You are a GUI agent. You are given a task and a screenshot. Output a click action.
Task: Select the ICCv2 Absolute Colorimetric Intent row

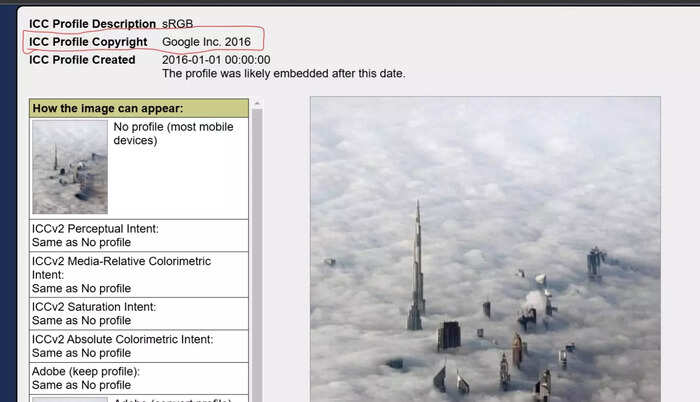(139, 346)
